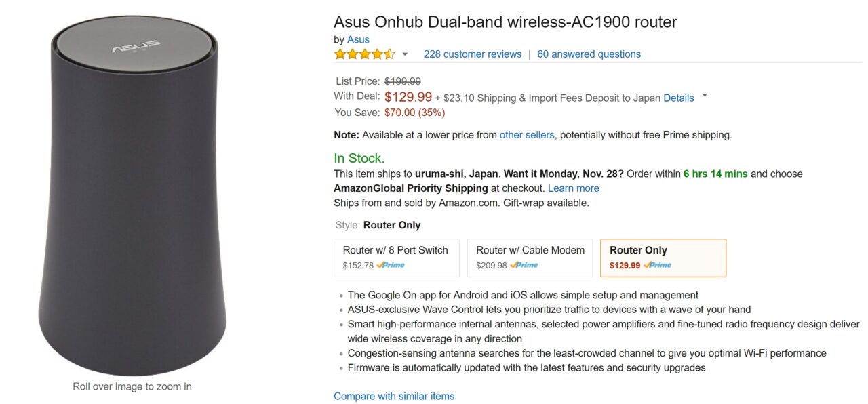
Task: Click the Asus brand link
Action: [358, 39]
